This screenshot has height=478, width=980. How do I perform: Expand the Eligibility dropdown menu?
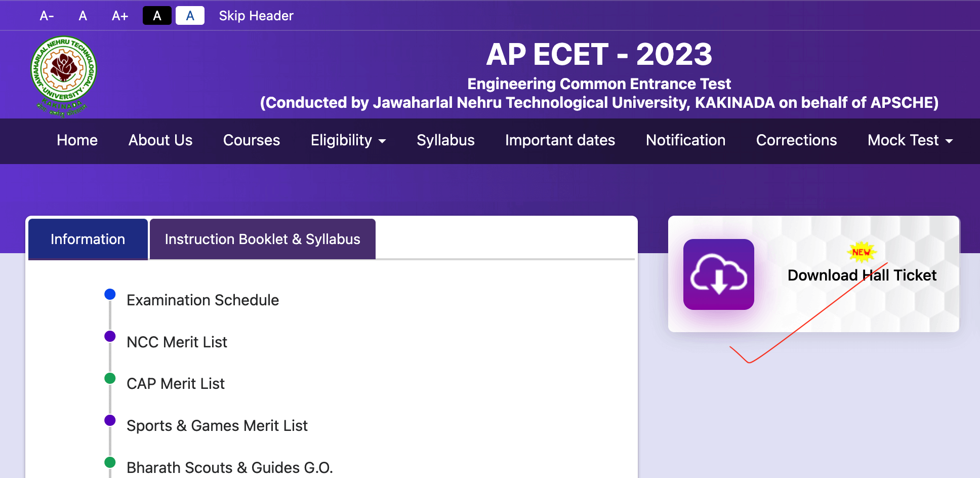(x=348, y=140)
